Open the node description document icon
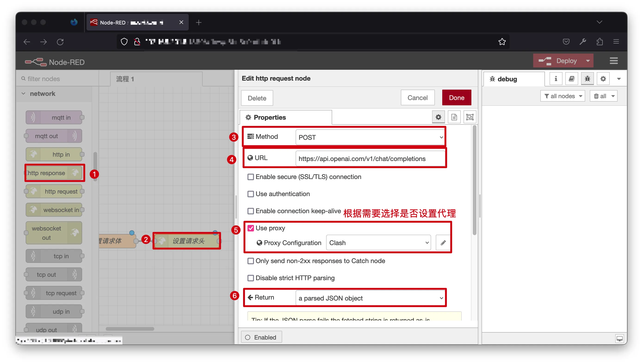Screen dimensions: 643x364 454,117
